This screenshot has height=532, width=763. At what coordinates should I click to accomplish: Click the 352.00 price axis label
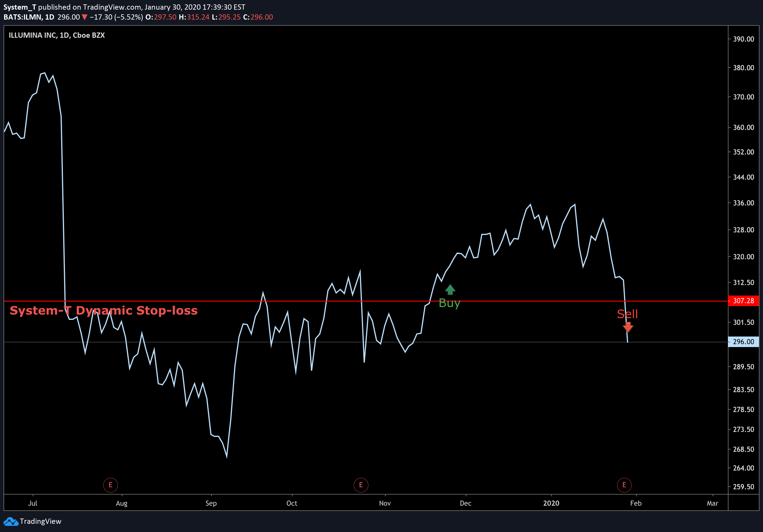pos(743,152)
